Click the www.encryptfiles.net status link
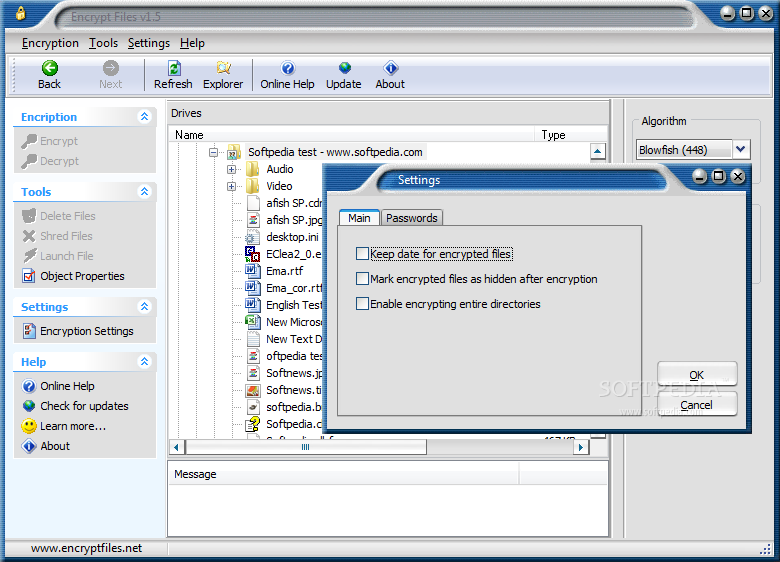Screen dimensions: 780x562 click(87, 548)
